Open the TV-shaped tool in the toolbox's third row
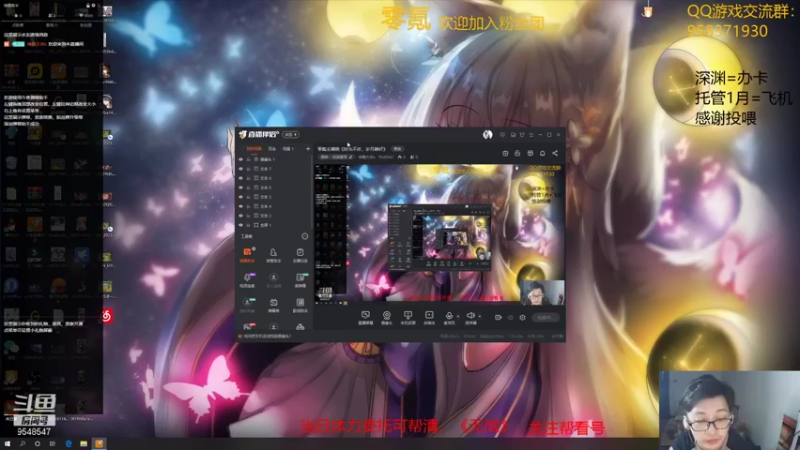800x450 pixels. coord(273,305)
